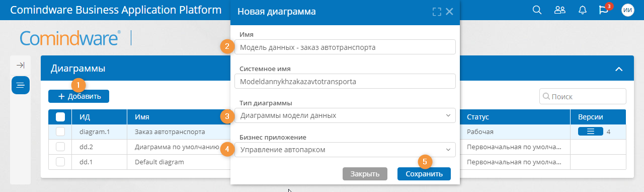The height and width of the screenshot is (192, 644).
Task: Click the Закрыть button
Action: (x=365, y=174)
